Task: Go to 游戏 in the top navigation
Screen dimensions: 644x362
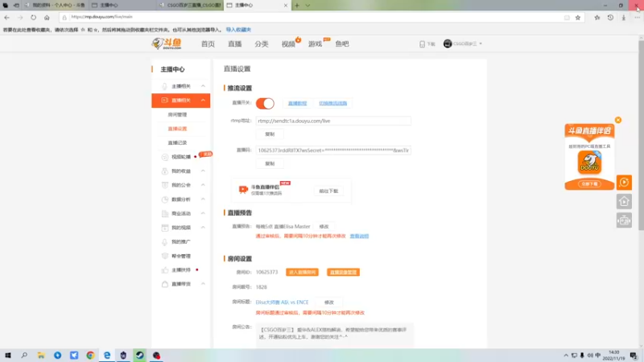Action: pos(315,44)
